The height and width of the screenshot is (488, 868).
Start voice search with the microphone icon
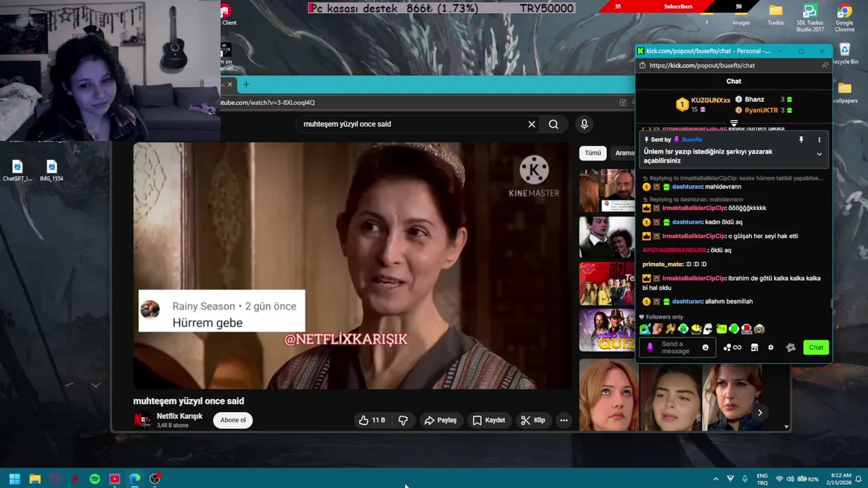(584, 124)
